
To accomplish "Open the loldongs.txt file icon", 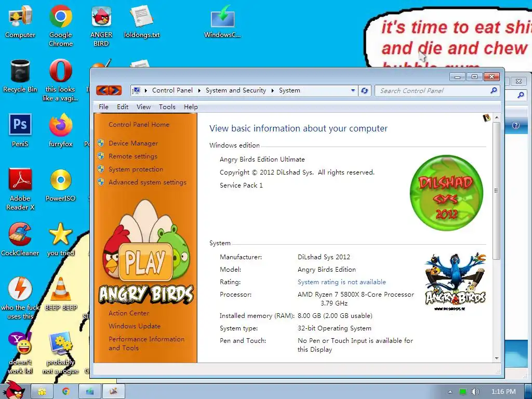I will (x=141, y=21).
